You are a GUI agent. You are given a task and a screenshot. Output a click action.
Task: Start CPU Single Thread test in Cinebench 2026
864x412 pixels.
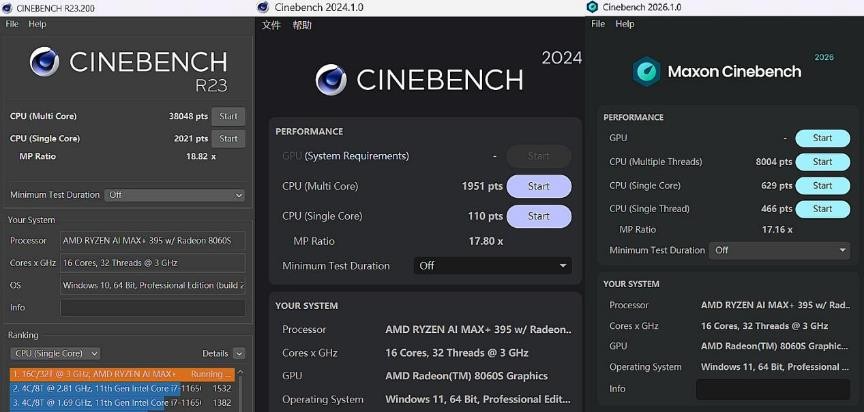[x=823, y=209]
